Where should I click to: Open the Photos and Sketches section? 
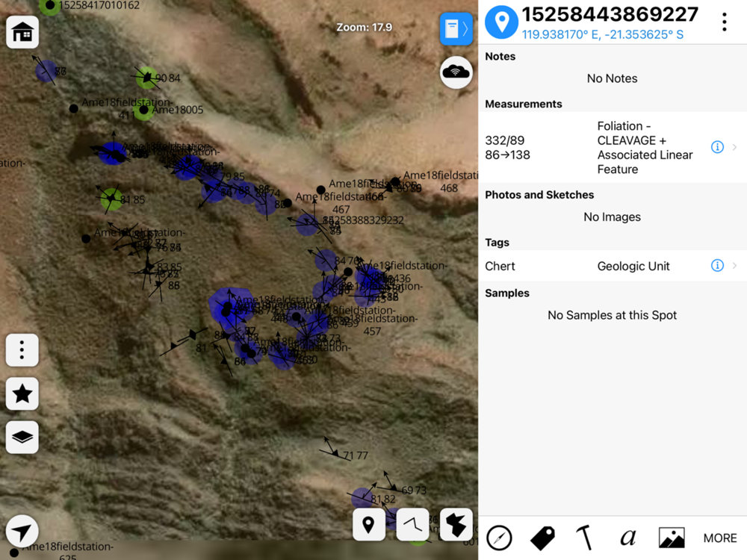pos(539,195)
